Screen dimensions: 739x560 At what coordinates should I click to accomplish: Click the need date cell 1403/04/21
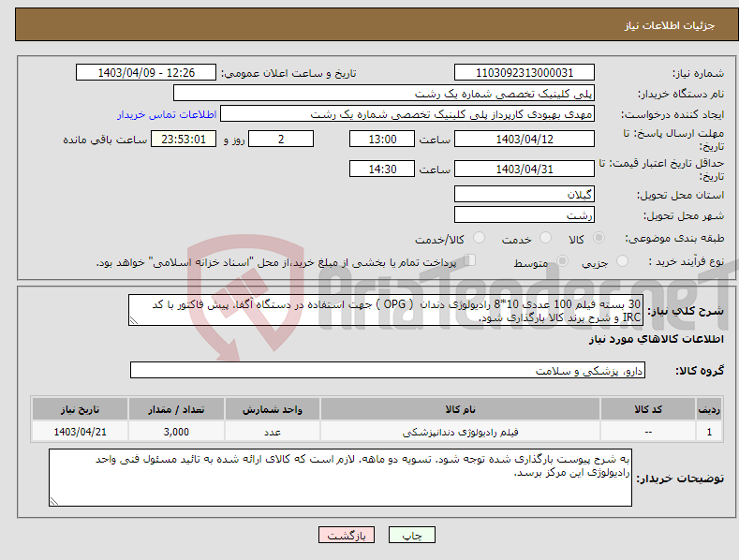pyautogui.click(x=81, y=432)
